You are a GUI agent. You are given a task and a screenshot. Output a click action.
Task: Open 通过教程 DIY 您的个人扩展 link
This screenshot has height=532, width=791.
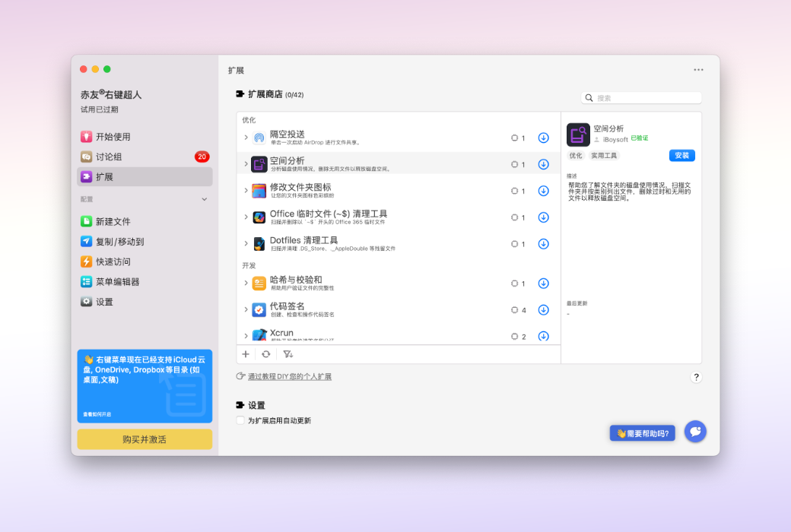click(290, 377)
